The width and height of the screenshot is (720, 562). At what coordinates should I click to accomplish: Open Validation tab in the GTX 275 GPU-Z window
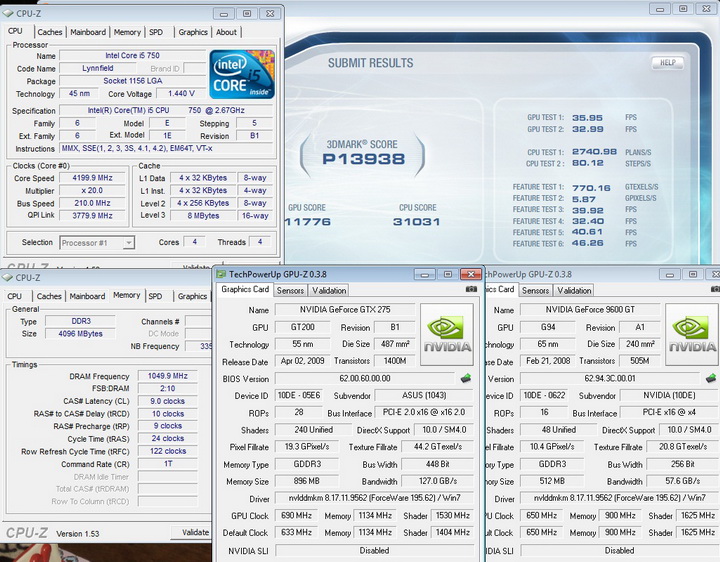coord(329,291)
